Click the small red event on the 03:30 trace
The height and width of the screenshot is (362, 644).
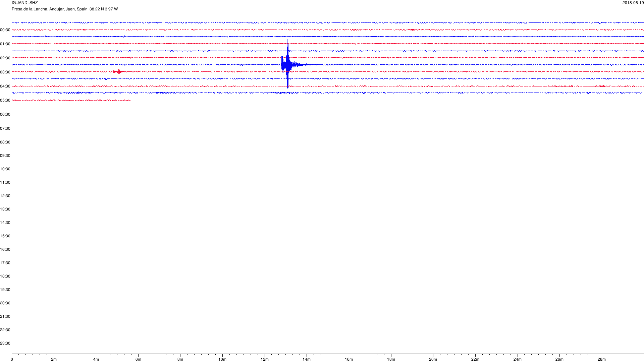point(119,71)
